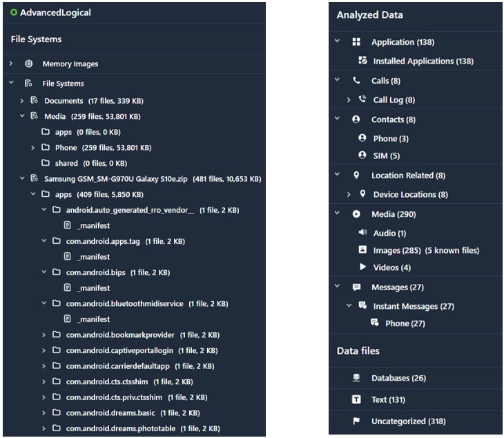Expand the Memory Images node
Screen dimensions: 504x438
pyautogui.click(x=11, y=64)
